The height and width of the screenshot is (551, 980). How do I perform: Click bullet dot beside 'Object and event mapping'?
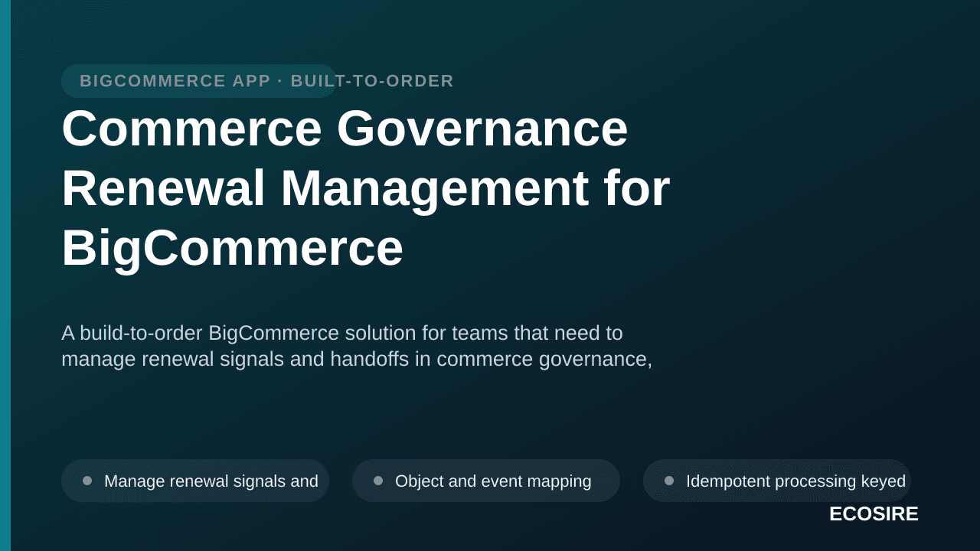point(378,481)
